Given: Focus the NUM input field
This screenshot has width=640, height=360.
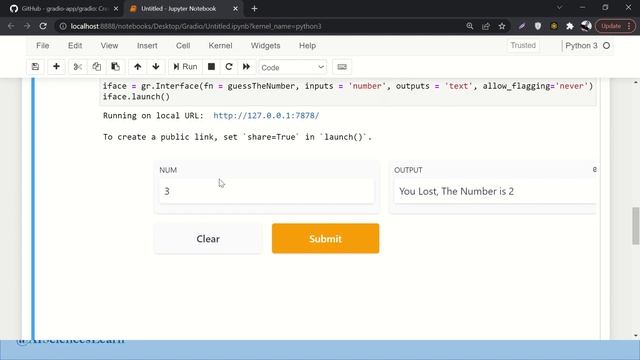Looking at the screenshot, I should [267, 191].
